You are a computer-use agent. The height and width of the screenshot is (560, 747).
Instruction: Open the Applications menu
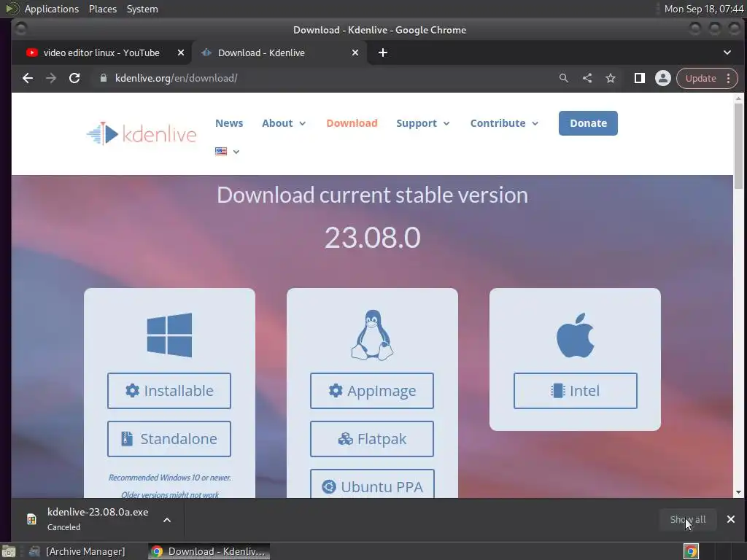click(x=52, y=9)
